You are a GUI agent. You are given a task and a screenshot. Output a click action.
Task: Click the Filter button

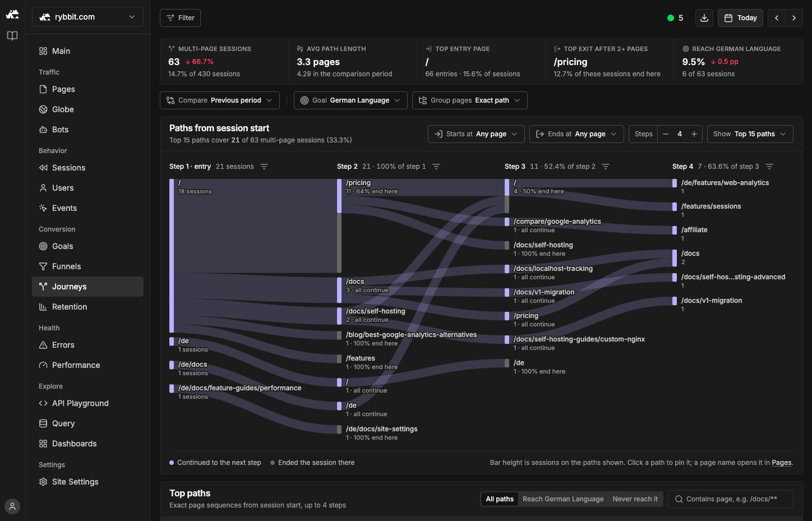[x=180, y=18]
